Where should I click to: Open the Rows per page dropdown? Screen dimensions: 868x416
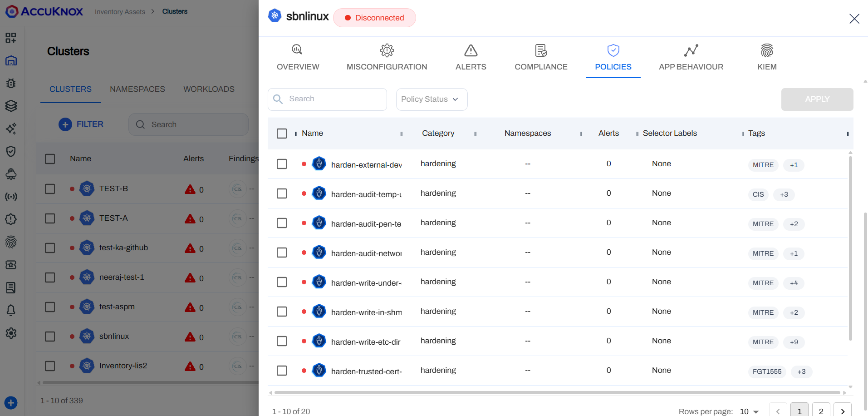pyautogui.click(x=749, y=411)
